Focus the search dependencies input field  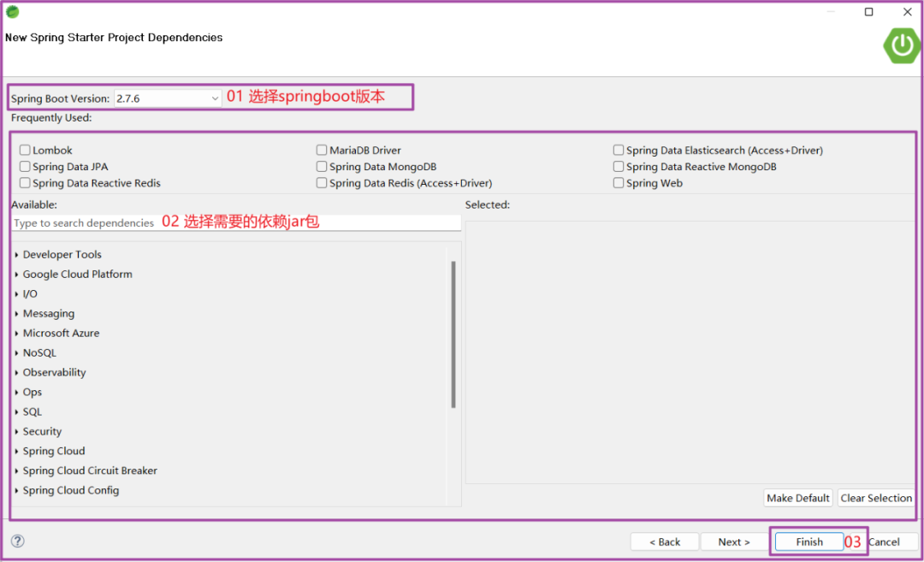click(236, 222)
